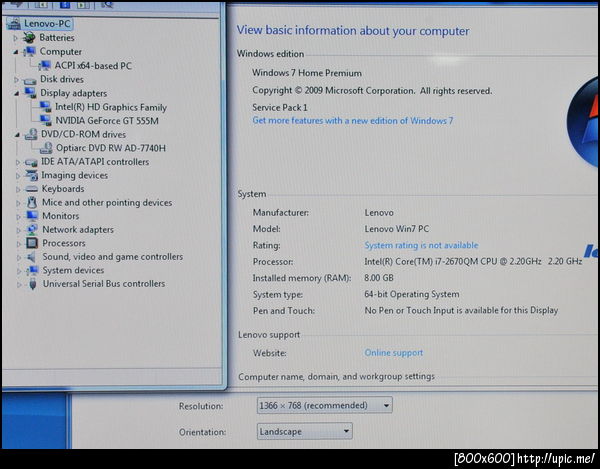Expand the Universal Serial Bus controllers arrow
Image resolution: width=600 pixels, height=469 pixels.
tap(19, 285)
